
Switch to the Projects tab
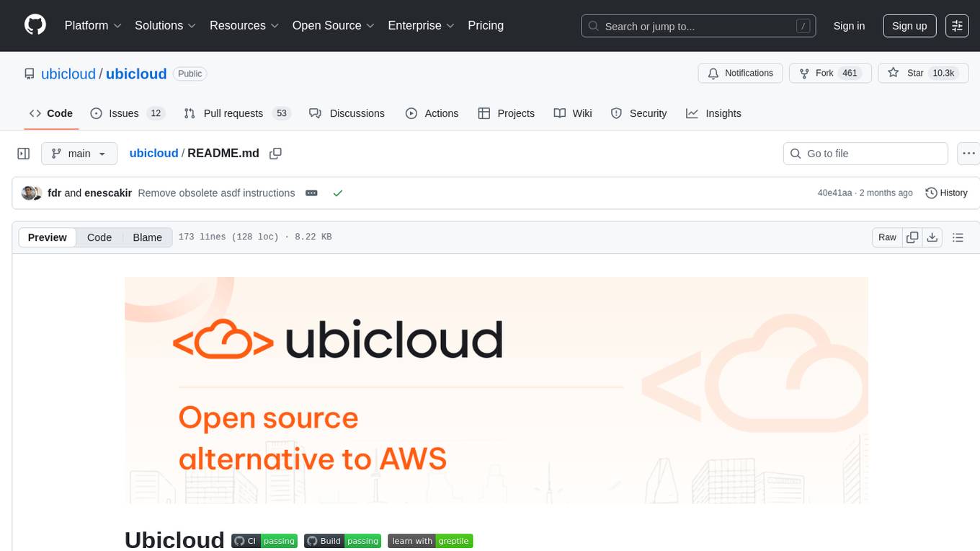click(506, 113)
